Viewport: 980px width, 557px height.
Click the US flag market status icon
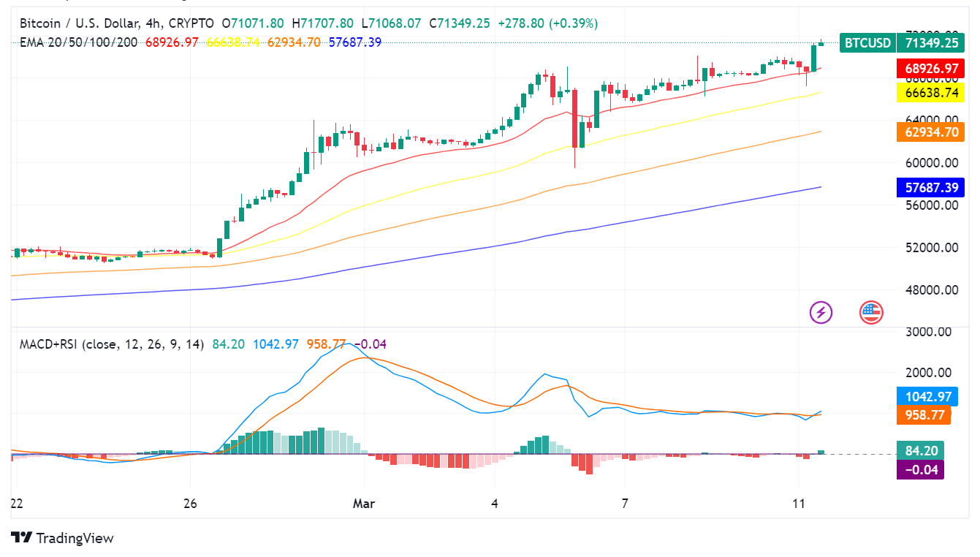pos(870,311)
